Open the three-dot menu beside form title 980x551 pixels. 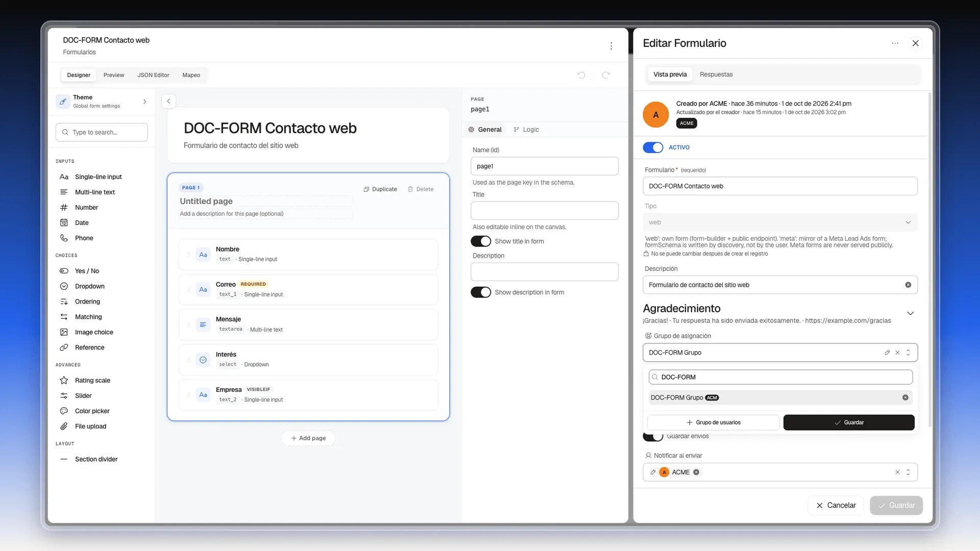(611, 46)
